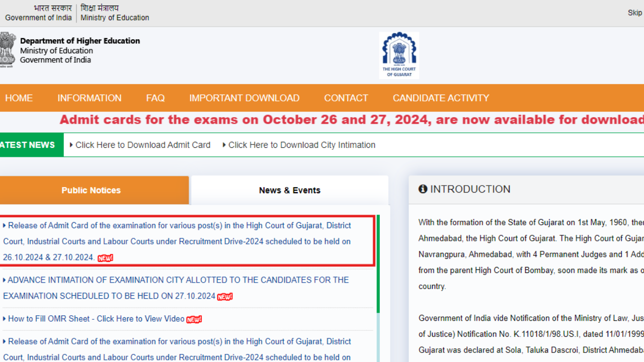The height and width of the screenshot is (362, 644).
Task: Click the NEW! icon on admit card release notice
Action: (x=105, y=258)
